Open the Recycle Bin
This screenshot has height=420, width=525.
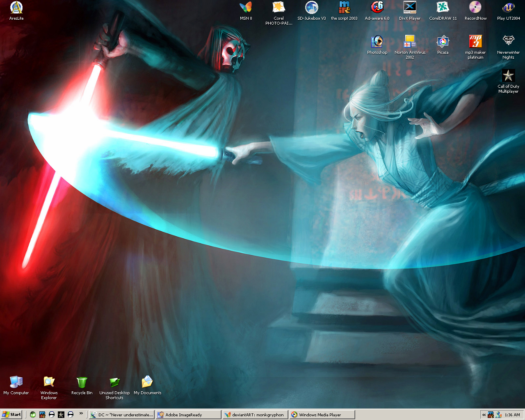coord(82,385)
